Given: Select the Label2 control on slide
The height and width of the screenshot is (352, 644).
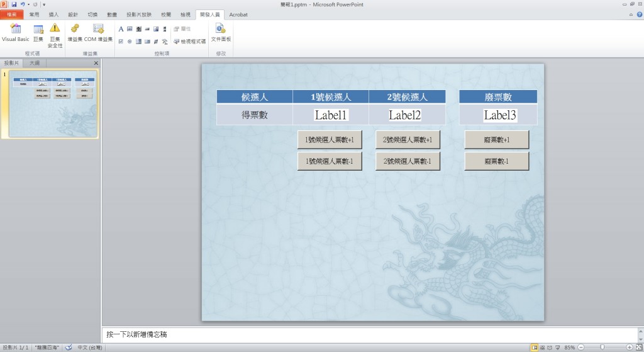Looking at the screenshot, I should point(405,115).
